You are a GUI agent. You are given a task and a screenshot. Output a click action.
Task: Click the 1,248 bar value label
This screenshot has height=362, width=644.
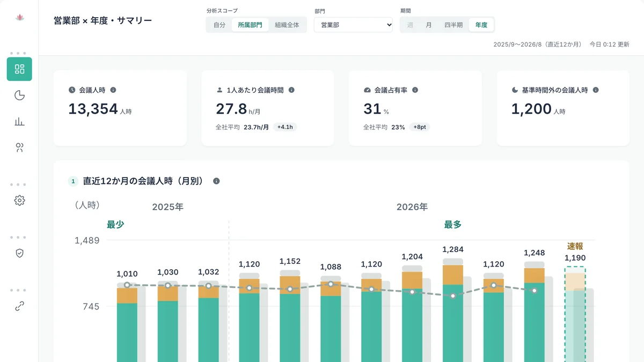[535, 253]
